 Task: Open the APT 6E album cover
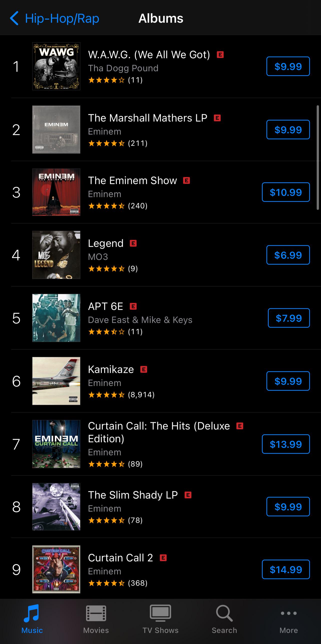click(x=56, y=318)
